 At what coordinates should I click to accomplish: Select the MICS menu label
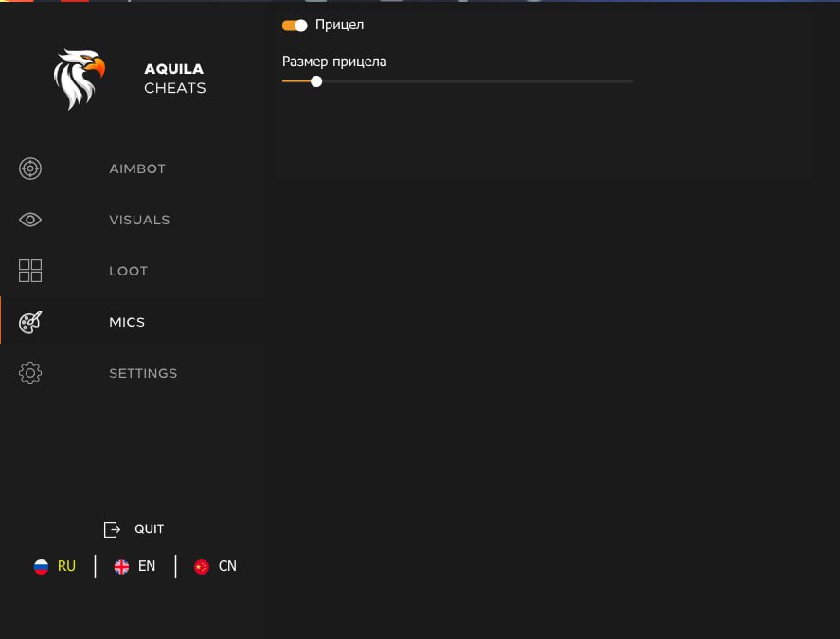click(x=127, y=322)
